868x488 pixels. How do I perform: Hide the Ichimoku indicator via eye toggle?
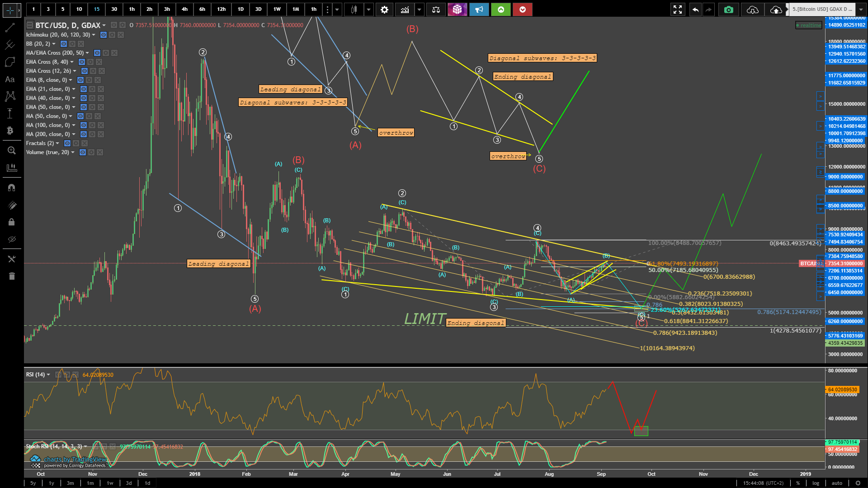[x=104, y=35]
